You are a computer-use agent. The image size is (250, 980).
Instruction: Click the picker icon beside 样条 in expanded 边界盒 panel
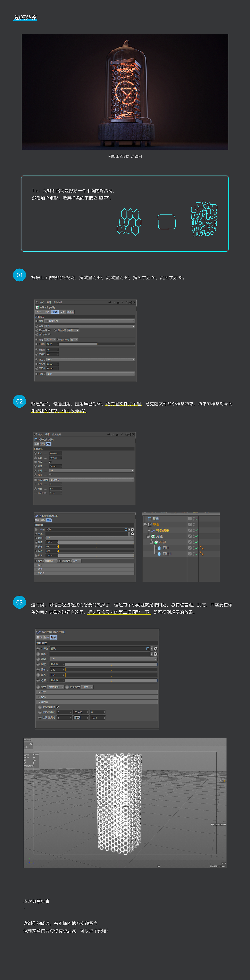pos(155,649)
